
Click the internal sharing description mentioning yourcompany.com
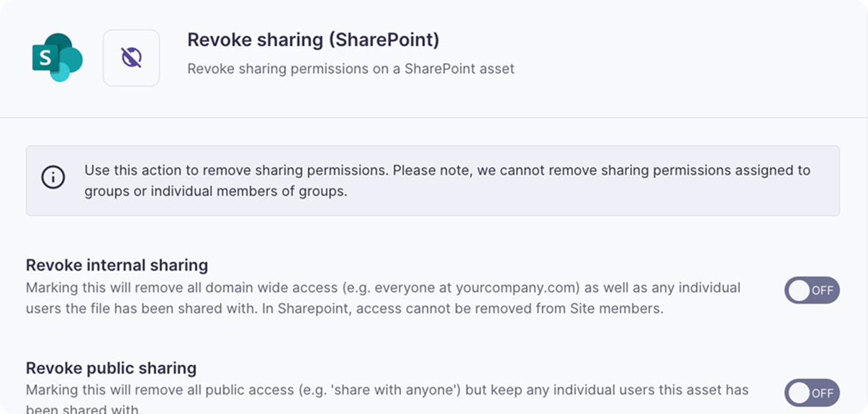(383, 298)
